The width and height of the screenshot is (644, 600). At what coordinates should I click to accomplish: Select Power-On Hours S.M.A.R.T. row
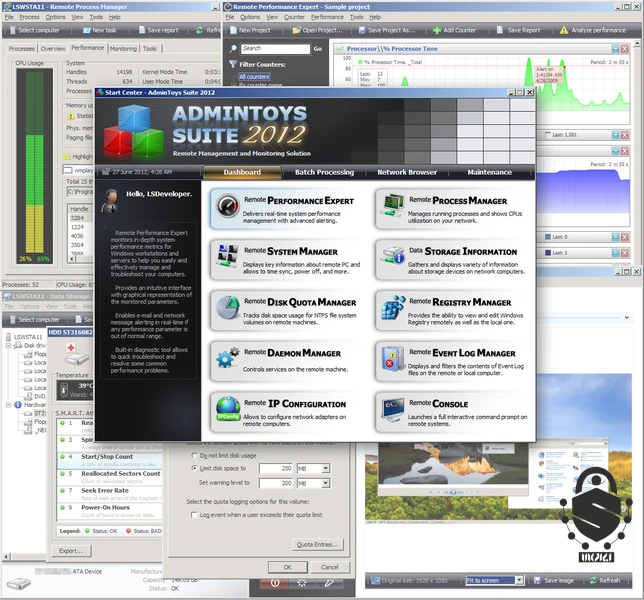click(110, 511)
